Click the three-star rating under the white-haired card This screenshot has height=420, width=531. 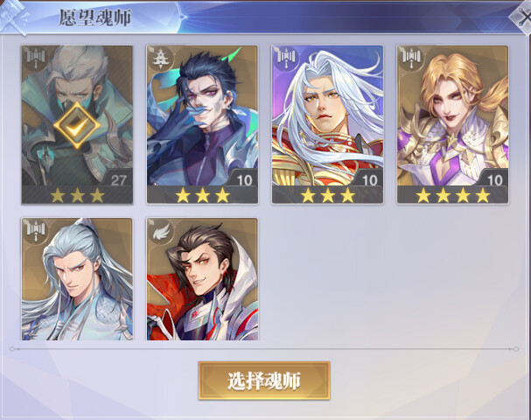pos(327,195)
